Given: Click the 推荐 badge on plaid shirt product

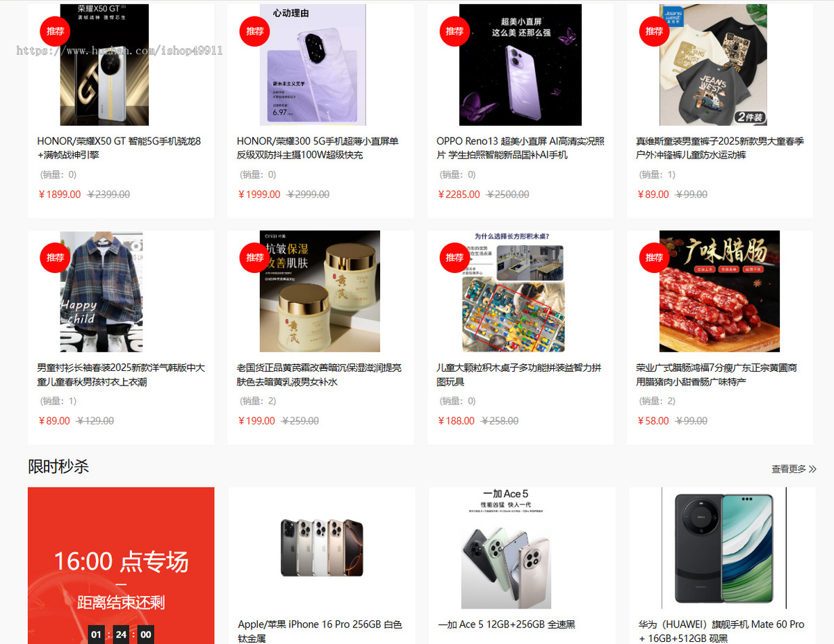Looking at the screenshot, I should pyautogui.click(x=55, y=258).
